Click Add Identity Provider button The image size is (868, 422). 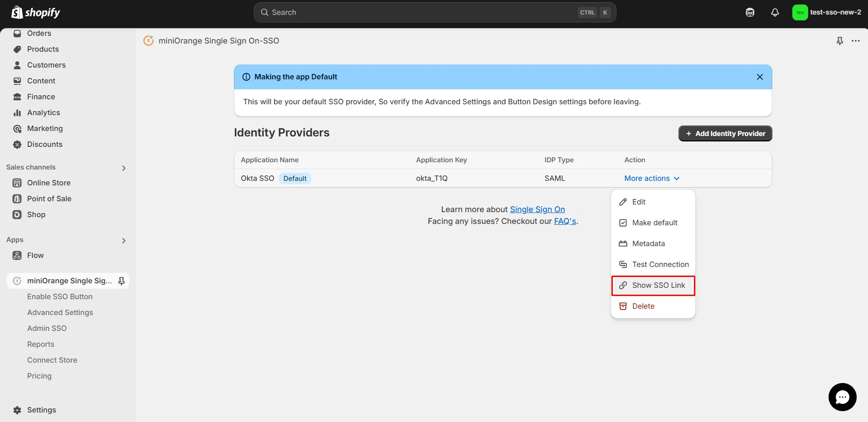pos(725,133)
